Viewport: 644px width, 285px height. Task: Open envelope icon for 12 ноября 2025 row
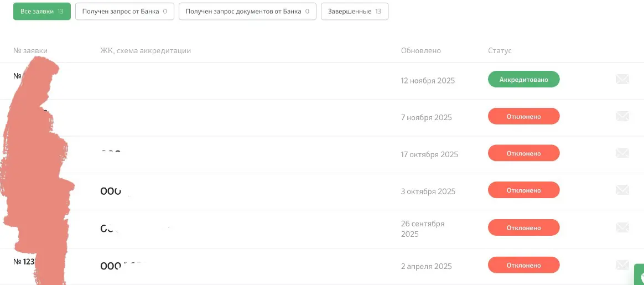[622, 79]
